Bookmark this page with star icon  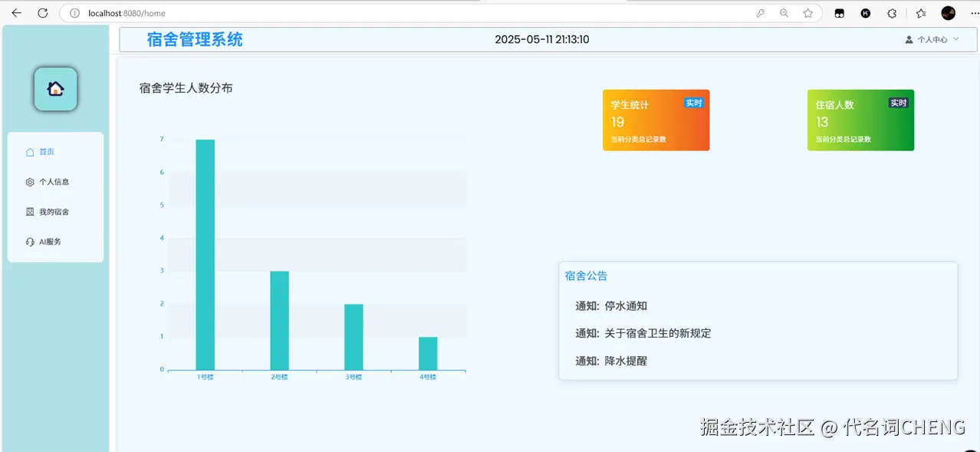point(807,13)
